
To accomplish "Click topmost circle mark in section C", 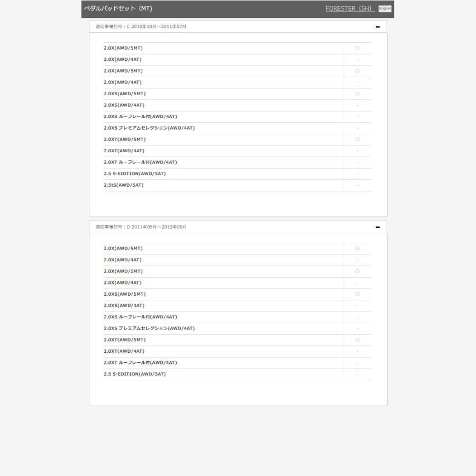I will [x=358, y=48].
